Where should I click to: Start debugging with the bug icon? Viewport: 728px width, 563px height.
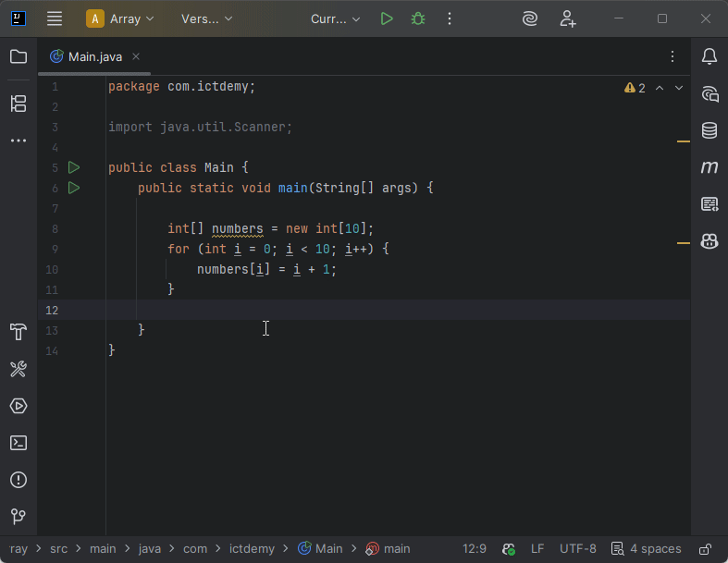418,18
